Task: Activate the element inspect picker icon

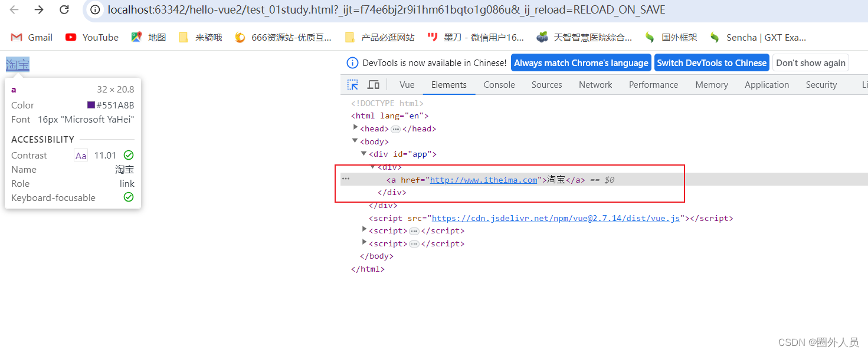Action: [x=353, y=85]
